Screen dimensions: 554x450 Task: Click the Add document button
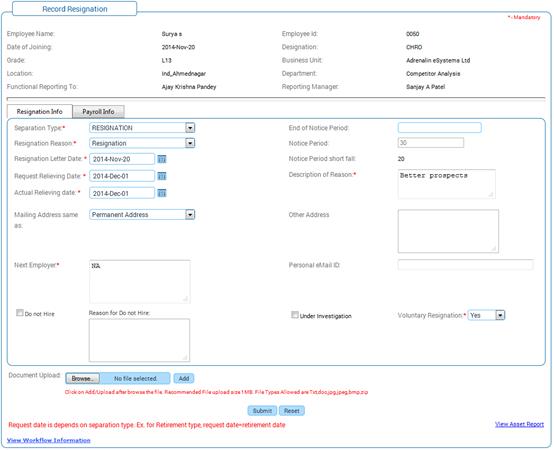click(184, 378)
